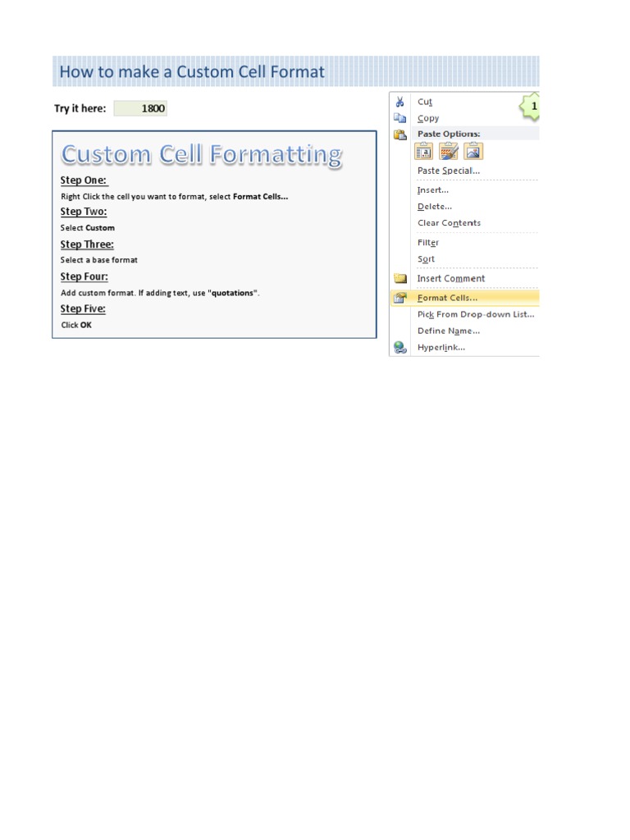Screen dimensions: 630x840
Task: Open the Filter submenu entry
Action: click(x=428, y=243)
